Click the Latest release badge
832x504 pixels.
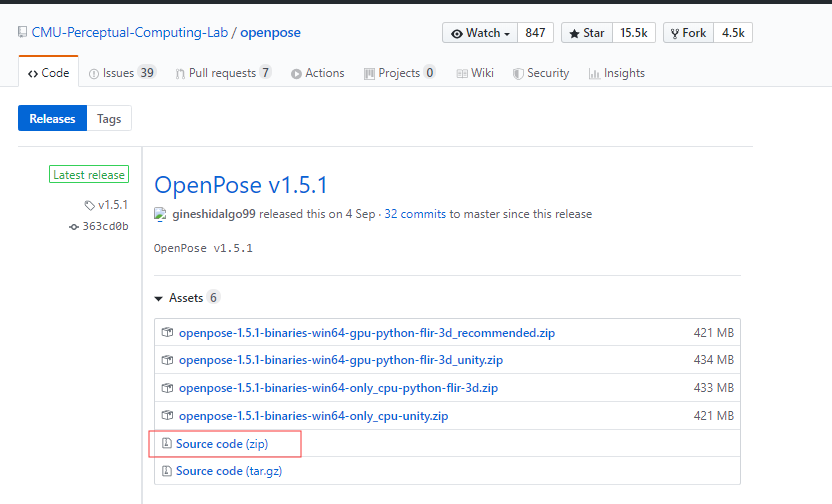tap(89, 175)
